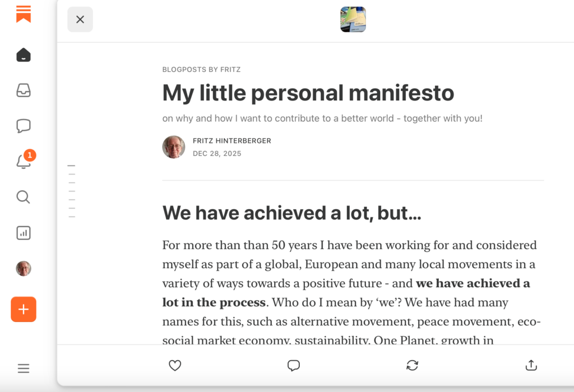Open profile avatar in left sidebar
Image resolution: width=574 pixels, height=392 pixels.
coord(24,269)
